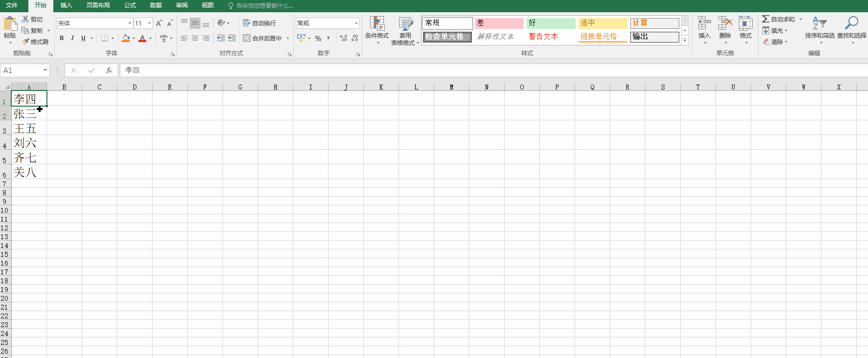
Task: Toggle underline formatting
Action: (83, 38)
